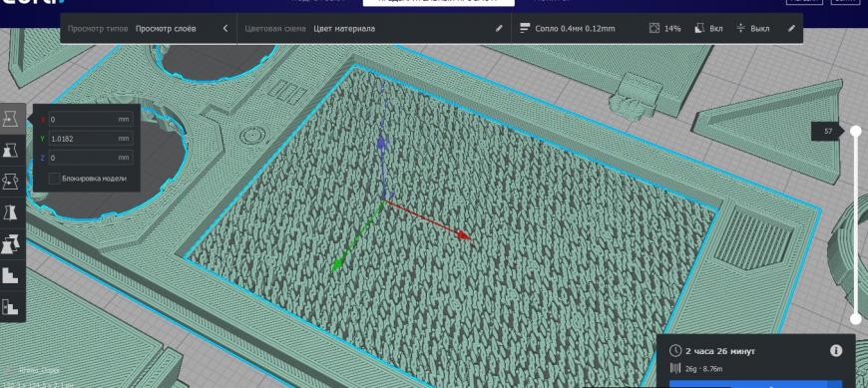Screen dimensions: 868x388
Task: Click the adhesion Выкл setting
Action: pyautogui.click(x=752, y=28)
